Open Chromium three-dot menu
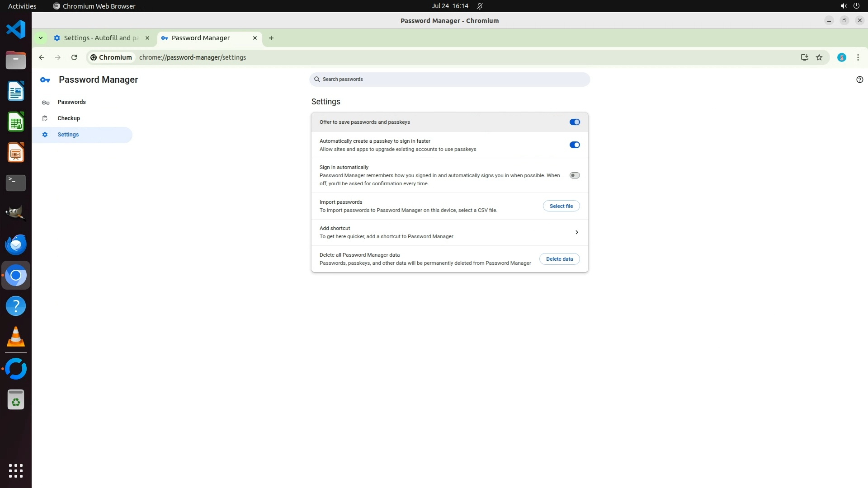 (x=858, y=57)
